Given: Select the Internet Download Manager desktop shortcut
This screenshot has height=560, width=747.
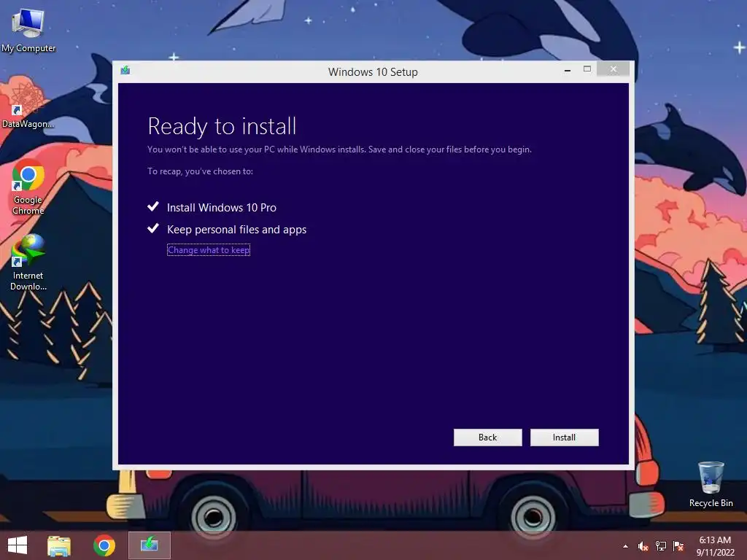Looking at the screenshot, I should (28, 262).
